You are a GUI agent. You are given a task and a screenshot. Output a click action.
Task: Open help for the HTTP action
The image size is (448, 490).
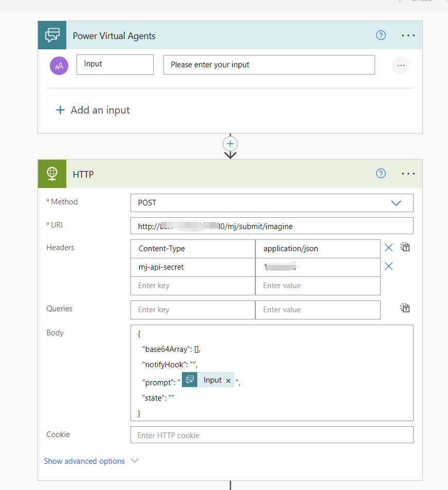(381, 174)
